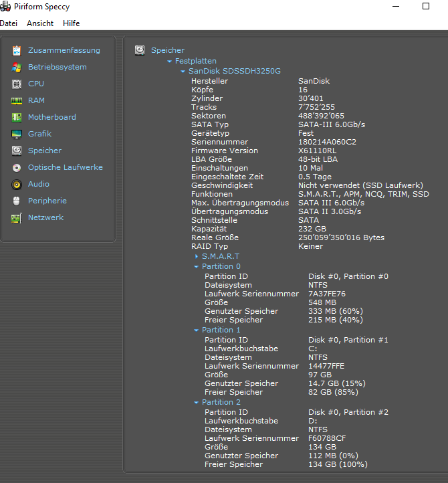Click the RAID Typ value Keiner
The image size is (448, 483).
click(310, 246)
